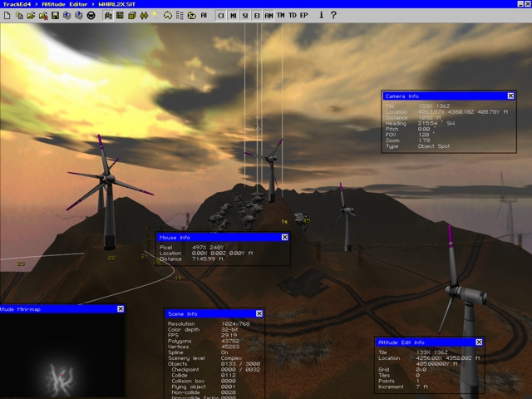
Task: Select the EP toolbar item
Action: pos(303,15)
